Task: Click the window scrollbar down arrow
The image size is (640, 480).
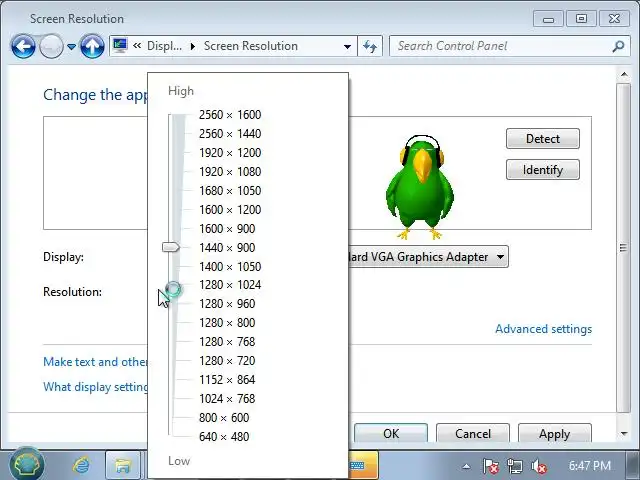Action: tap(624, 434)
